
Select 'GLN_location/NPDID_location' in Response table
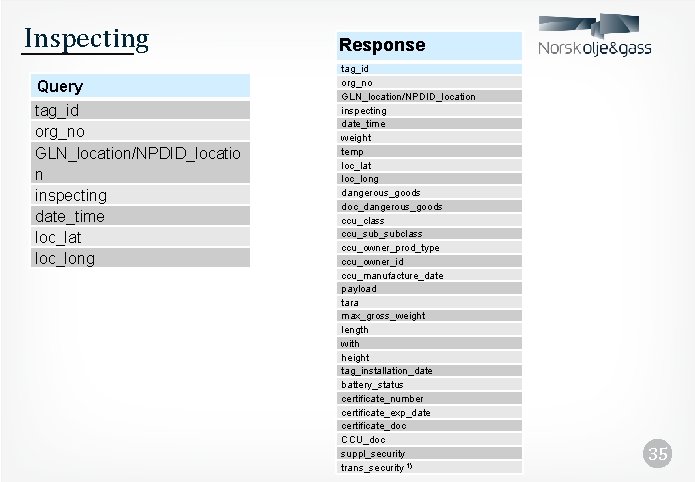tap(429, 96)
